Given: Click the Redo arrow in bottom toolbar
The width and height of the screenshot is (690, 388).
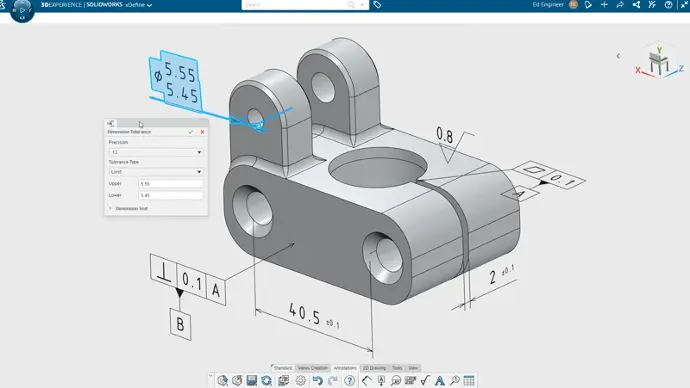Looking at the screenshot, I should [x=333, y=381].
